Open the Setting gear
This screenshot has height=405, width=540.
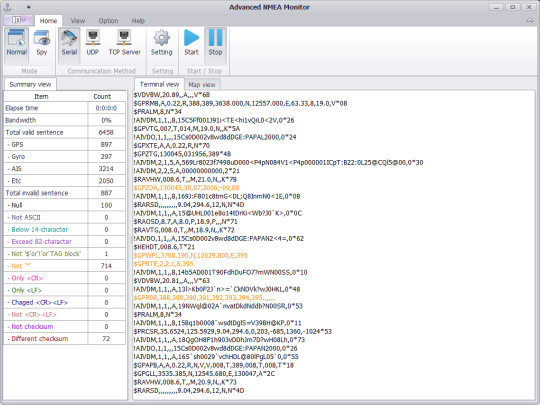pyautogui.click(x=162, y=43)
